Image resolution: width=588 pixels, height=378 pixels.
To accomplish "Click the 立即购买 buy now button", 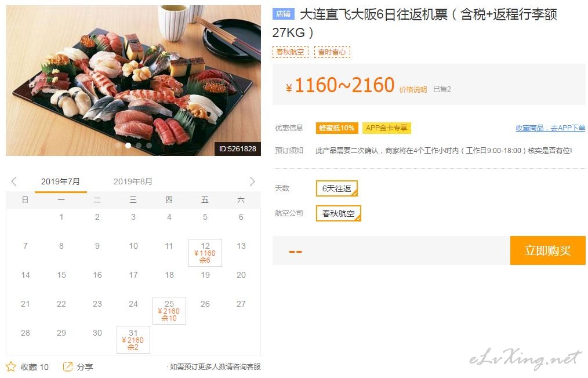I will coord(547,250).
